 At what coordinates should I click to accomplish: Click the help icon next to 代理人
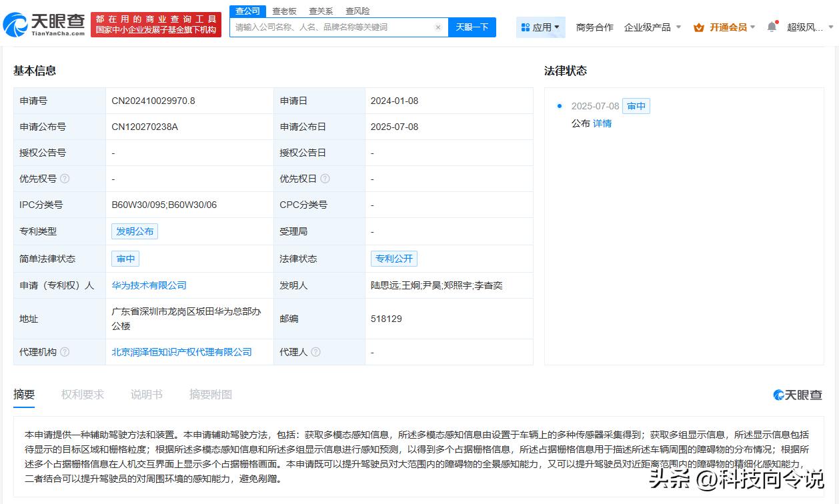click(315, 352)
